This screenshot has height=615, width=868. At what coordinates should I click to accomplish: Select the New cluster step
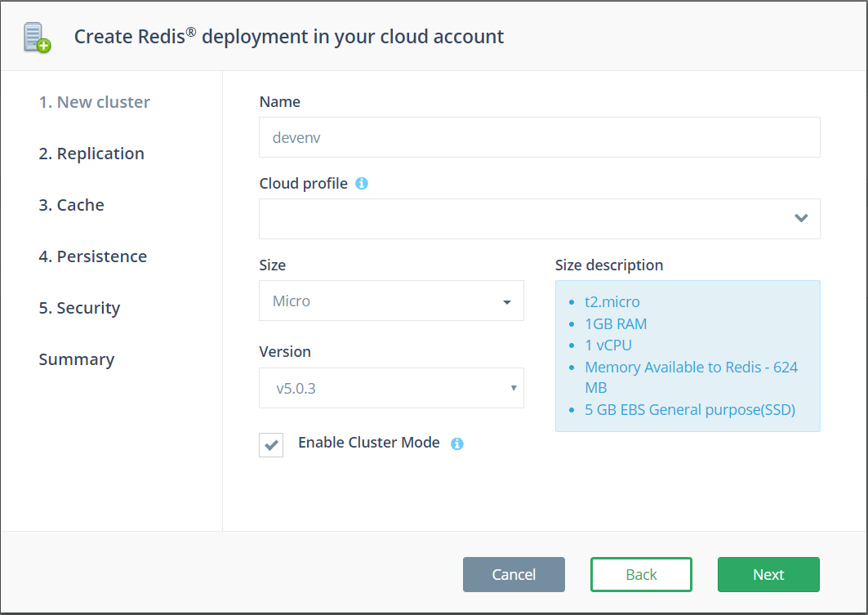[94, 102]
